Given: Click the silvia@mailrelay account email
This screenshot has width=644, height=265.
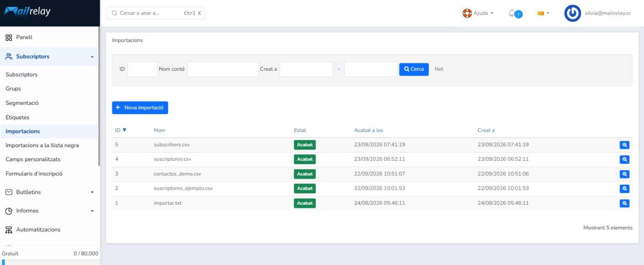Looking at the screenshot, I should tap(607, 13).
